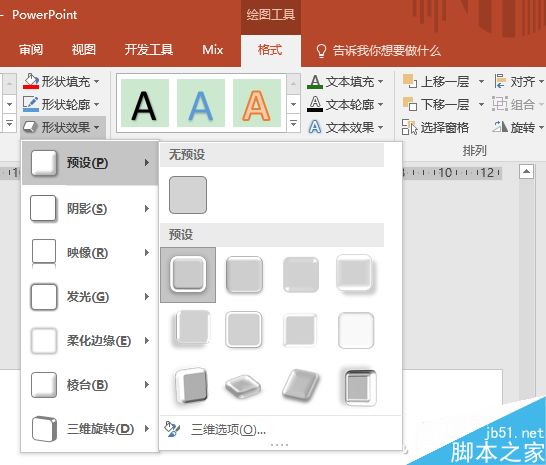Click the 三维选项 paintbrush icon
Screen dimensions: 546x465
pos(173,429)
